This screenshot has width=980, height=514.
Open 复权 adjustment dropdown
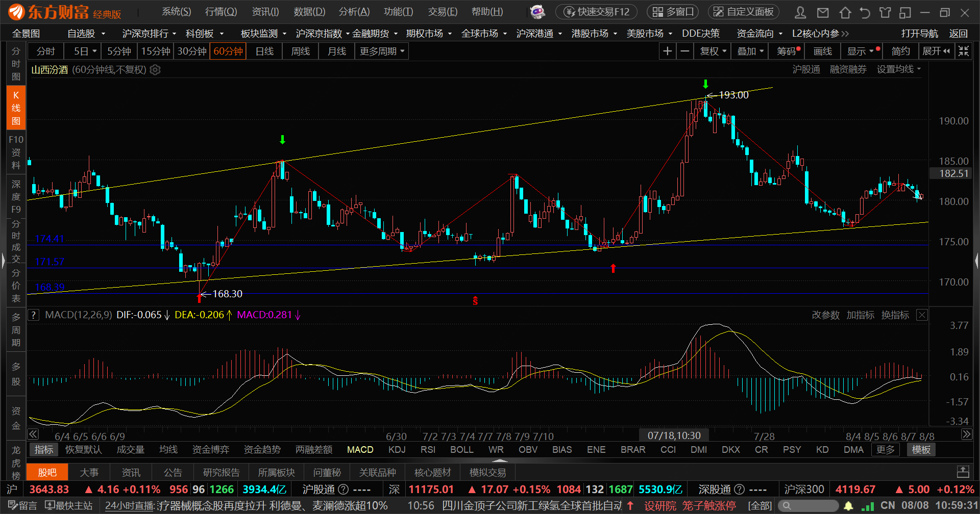[713, 51]
